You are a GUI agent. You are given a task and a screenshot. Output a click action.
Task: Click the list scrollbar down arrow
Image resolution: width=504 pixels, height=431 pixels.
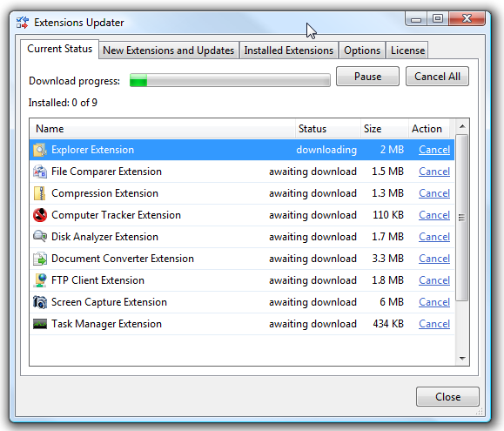[x=462, y=359]
